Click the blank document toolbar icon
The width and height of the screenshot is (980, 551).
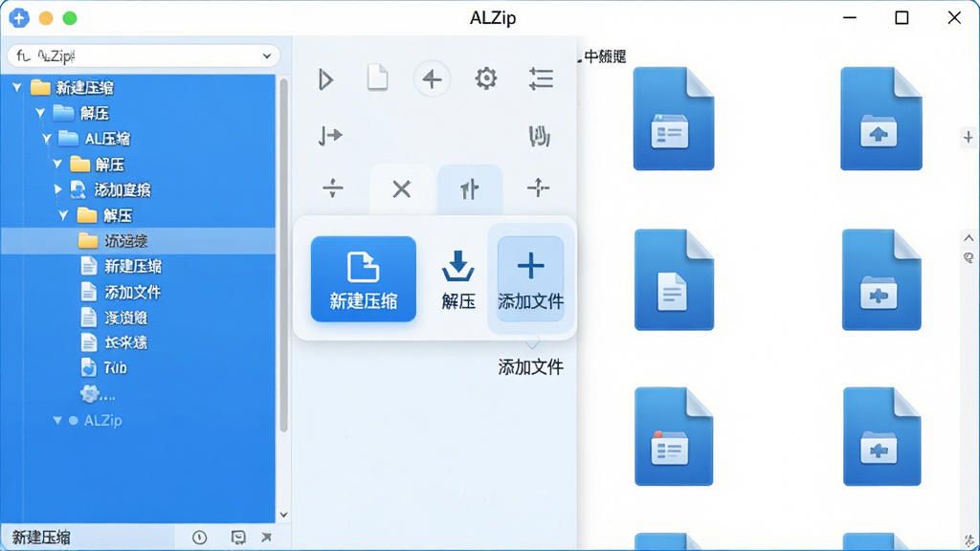377,78
